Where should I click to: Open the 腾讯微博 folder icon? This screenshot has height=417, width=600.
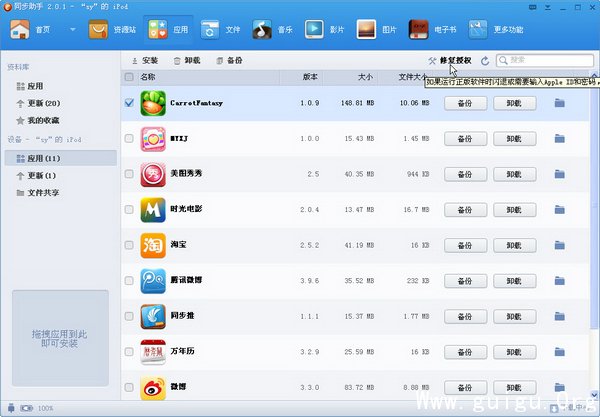coord(559,281)
